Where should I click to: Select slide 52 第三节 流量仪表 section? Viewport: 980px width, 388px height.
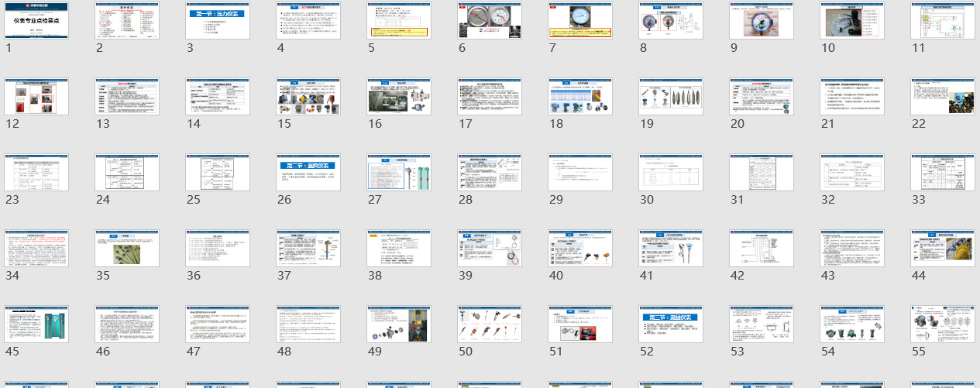[671, 324]
